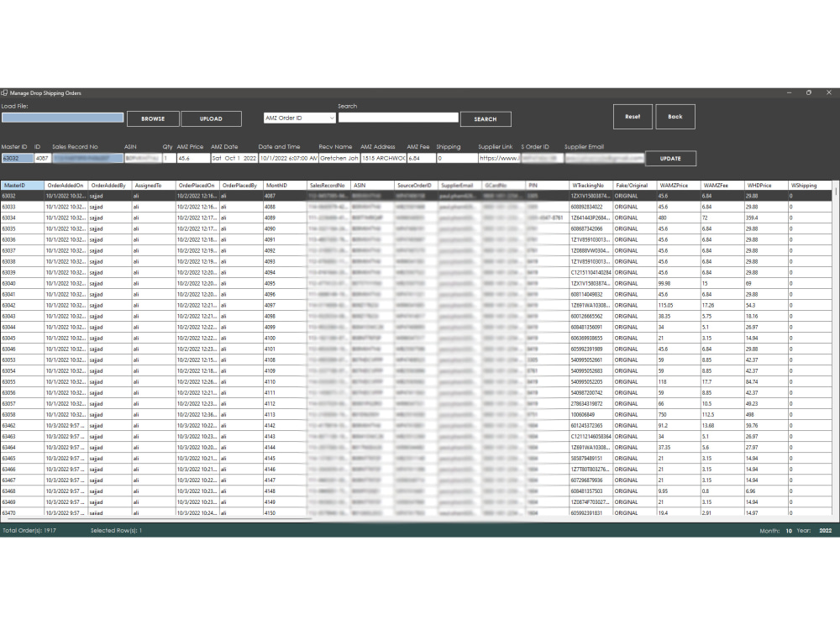840x630 pixels.
Task: Select the row with MasterID 63042
Action: [417, 306]
